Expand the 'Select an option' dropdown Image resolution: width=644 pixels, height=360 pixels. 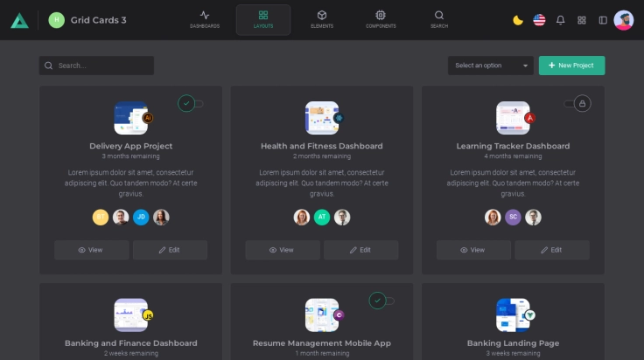[491, 66]
